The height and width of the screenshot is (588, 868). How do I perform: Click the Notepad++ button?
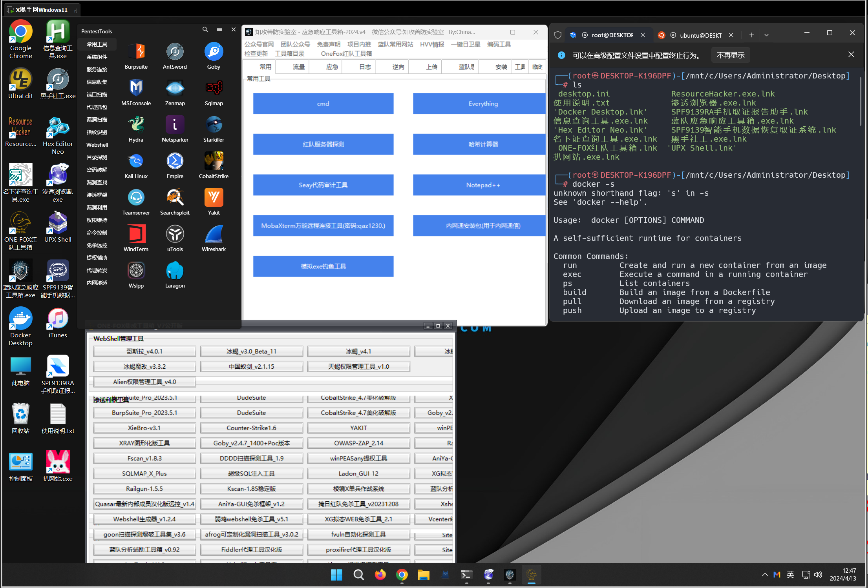pos(479,185)
